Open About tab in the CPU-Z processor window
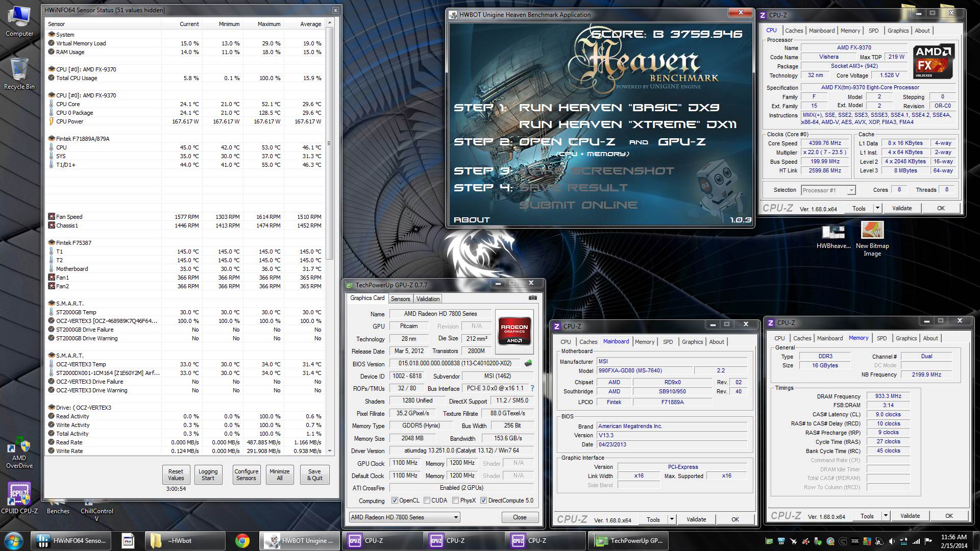The height and width of the screenshot is (551, 980). [922, 31]
